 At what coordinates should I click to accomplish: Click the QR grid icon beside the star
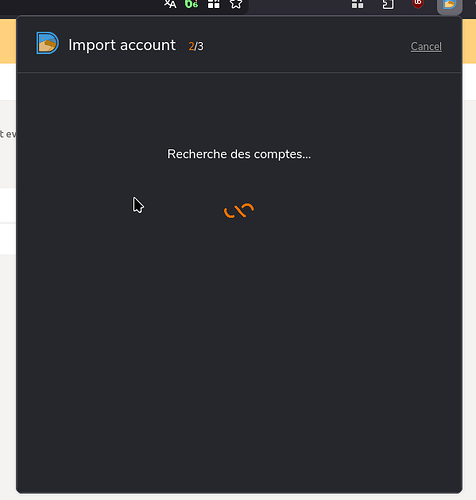(x=214, y=4)
